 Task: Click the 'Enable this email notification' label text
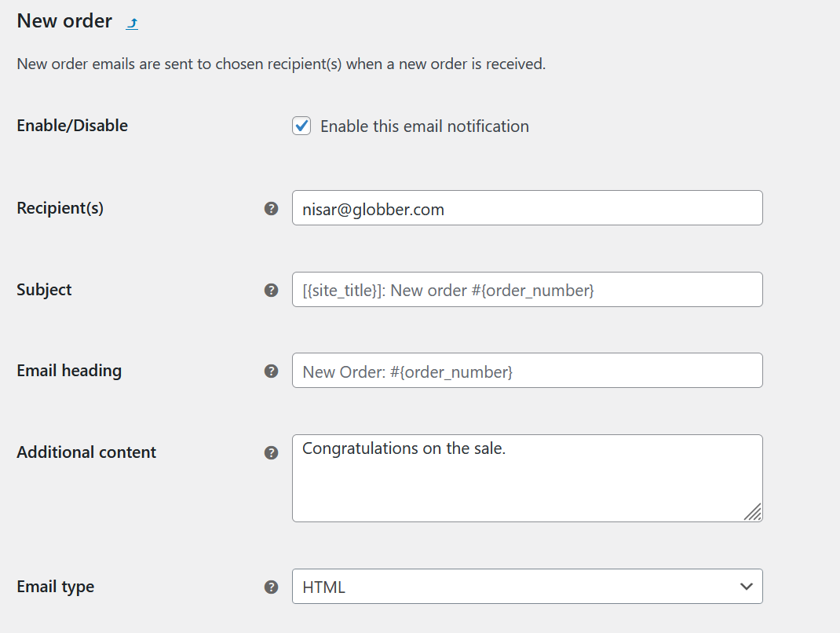(424, 126)
